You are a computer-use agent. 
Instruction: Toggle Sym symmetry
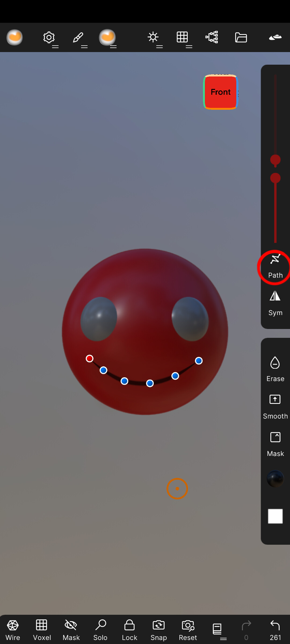[x=275, y=303]
